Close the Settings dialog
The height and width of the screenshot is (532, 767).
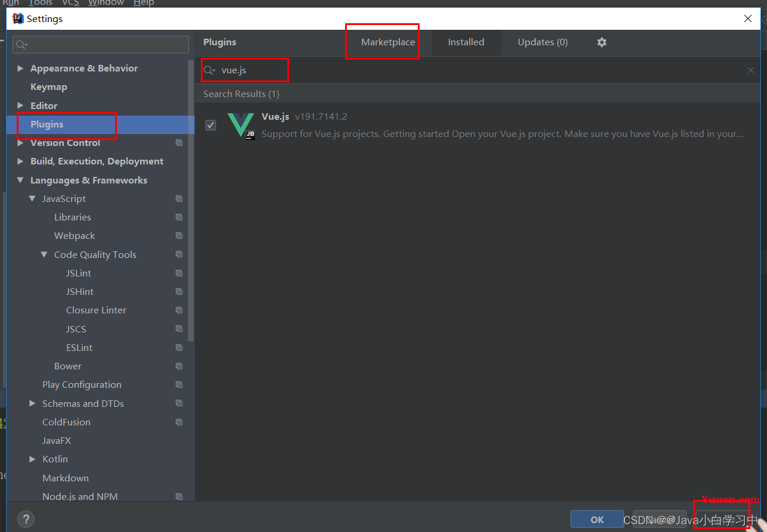coord(748,18)
